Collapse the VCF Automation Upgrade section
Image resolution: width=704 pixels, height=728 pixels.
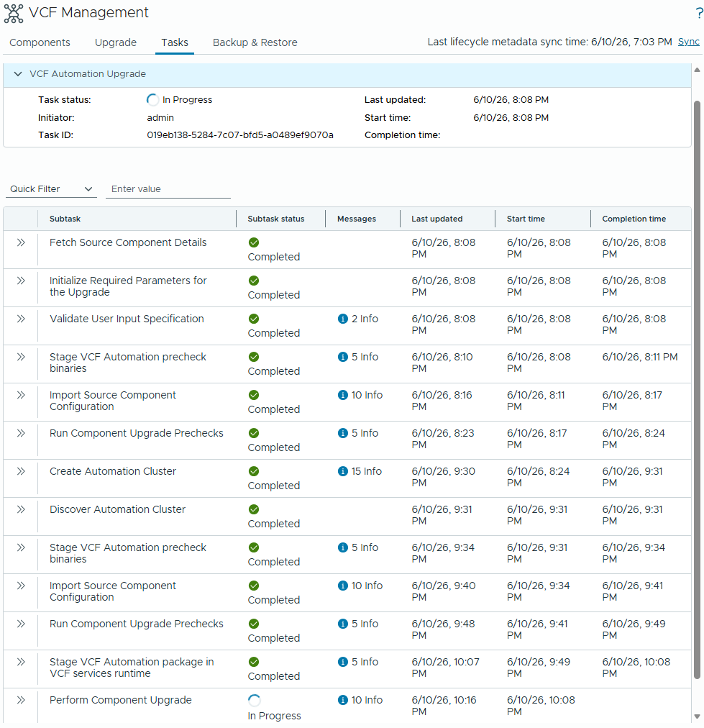point(18,74)
